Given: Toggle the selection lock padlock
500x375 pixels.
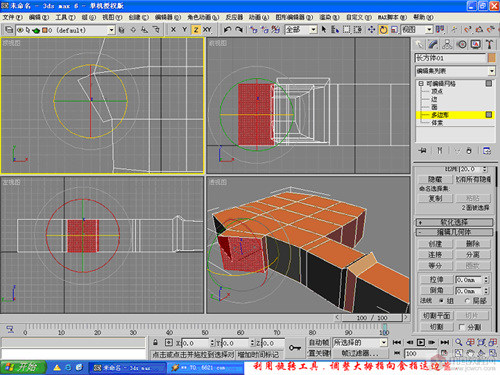Looking at the screenshot, I should pos(155,342).
